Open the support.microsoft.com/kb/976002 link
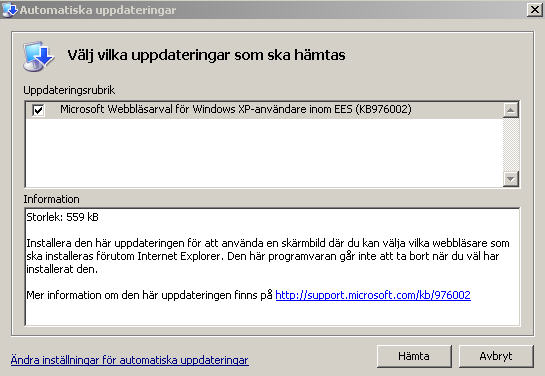This screenshot has height=376, width=545. [x=373, y=295]
